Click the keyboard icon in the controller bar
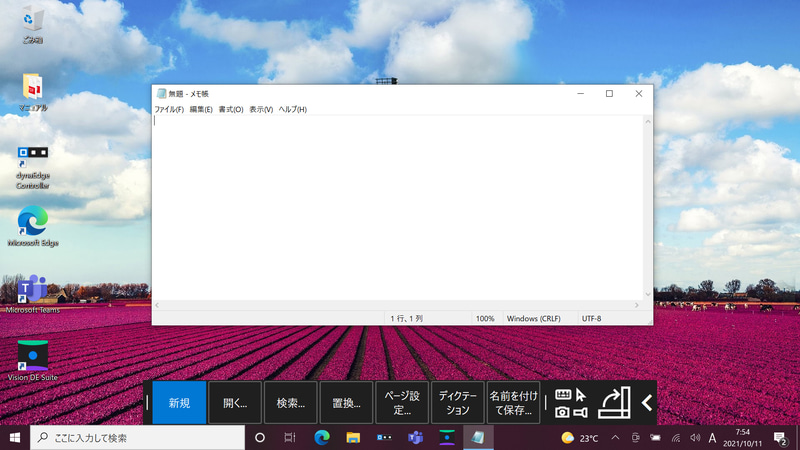 tap(563, 394)
